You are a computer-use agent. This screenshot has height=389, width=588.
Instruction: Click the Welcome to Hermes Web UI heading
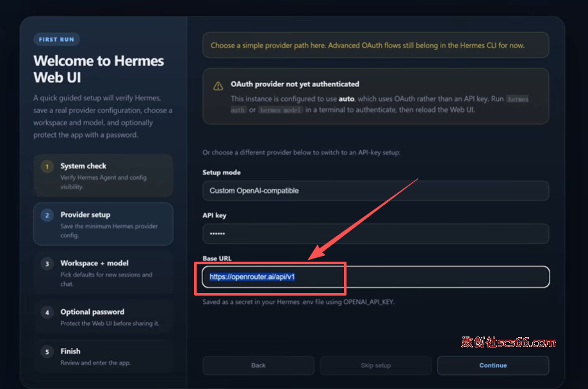tap(99, 69)
